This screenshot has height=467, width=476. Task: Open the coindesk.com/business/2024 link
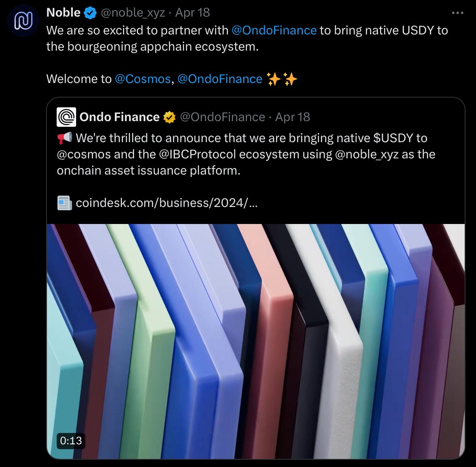pos(167,203)
